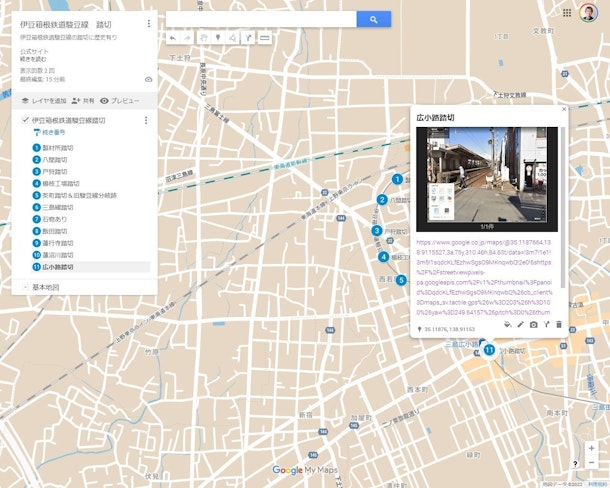Expand the 基本地図 base map section
Screen dimensions: 610x488
pyautogui.click(x=25, y=287)
